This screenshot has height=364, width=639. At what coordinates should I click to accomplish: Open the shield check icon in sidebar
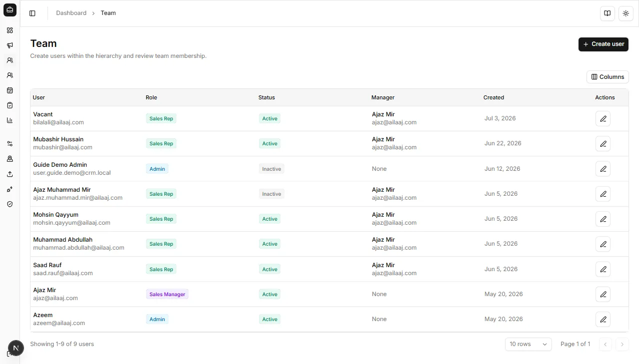(x=10, y=204)
